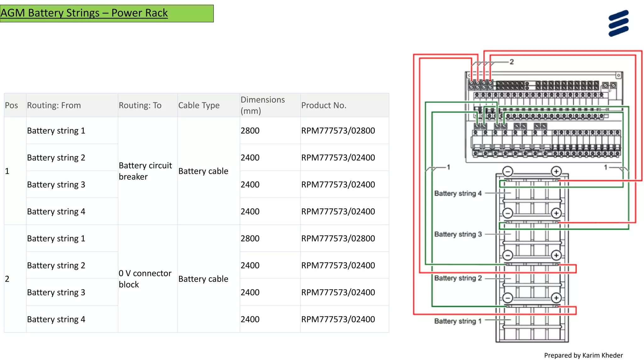
Task: Click the Battery string 4 diagram label
Action: coord(458,193)
